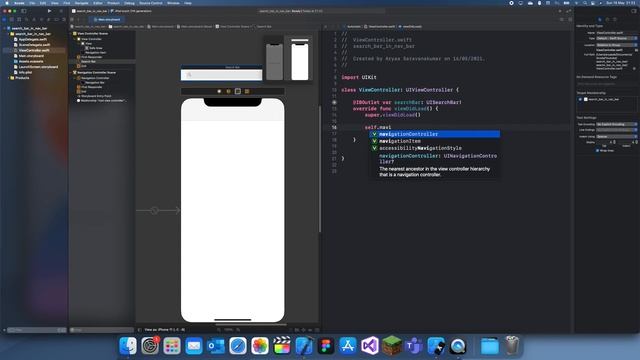Screen dimensions: 640x360
Task: Toggle the Wrap lines checkbox
Action: coord(598,151)
